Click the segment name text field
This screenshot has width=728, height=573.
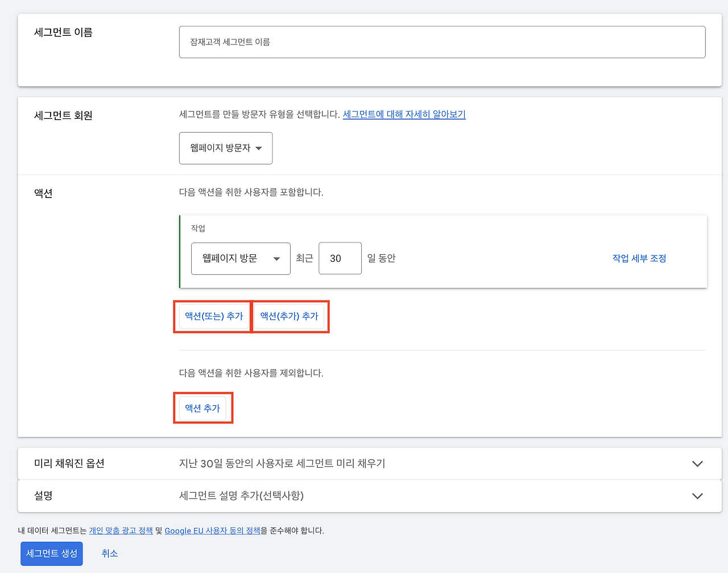442,42
